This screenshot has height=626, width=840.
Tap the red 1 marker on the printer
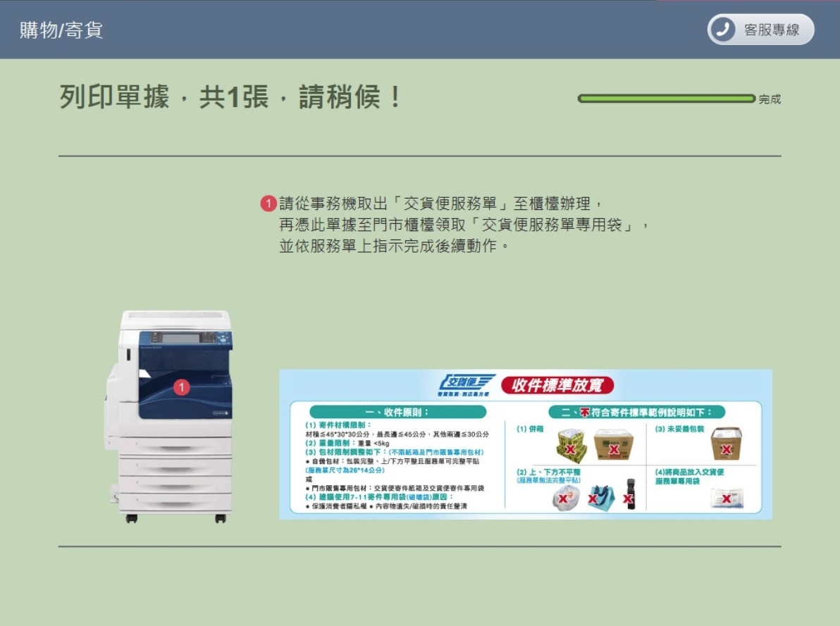[182, 387]
